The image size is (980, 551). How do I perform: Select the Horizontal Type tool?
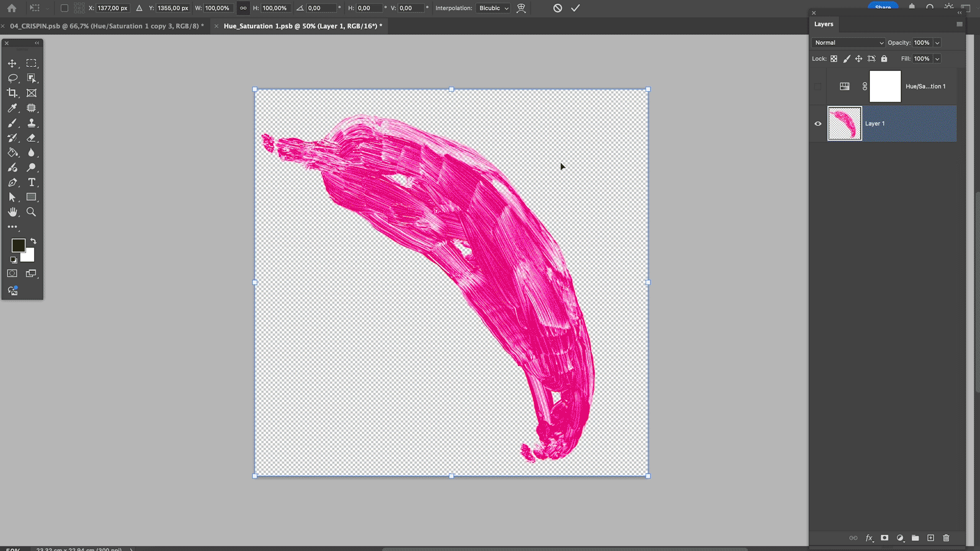click(32, 182)
